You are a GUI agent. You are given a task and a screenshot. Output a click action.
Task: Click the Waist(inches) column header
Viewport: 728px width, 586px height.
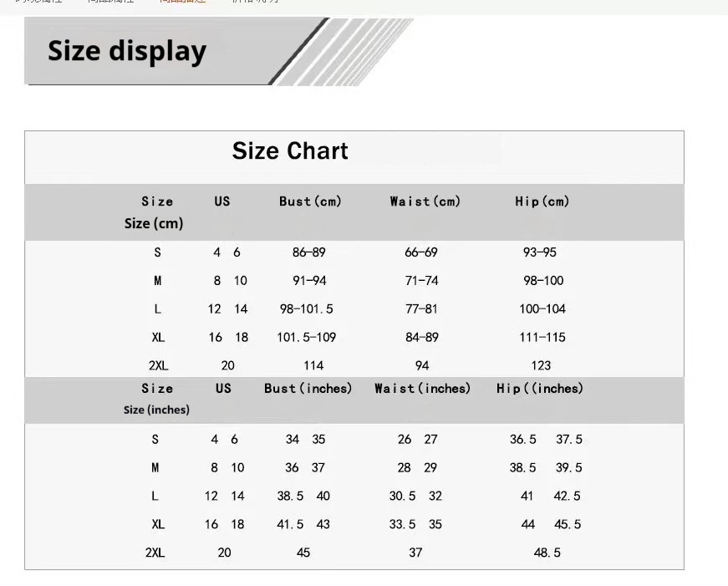(x=422, y=388)
